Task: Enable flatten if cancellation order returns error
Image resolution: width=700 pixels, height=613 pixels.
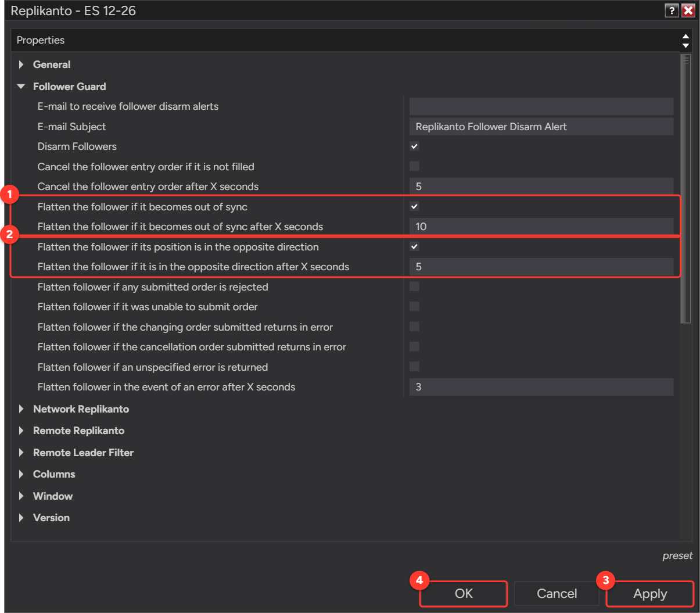Action: click(x=414, y=346)
